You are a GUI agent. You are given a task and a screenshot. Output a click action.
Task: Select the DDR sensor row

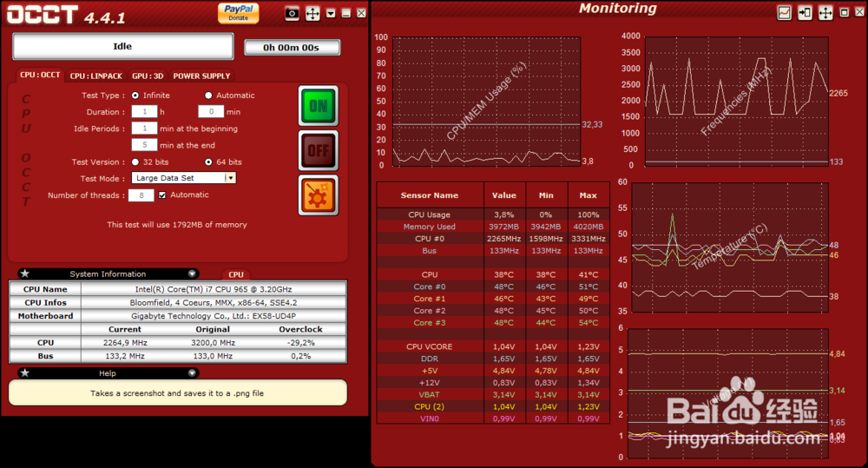493,359
